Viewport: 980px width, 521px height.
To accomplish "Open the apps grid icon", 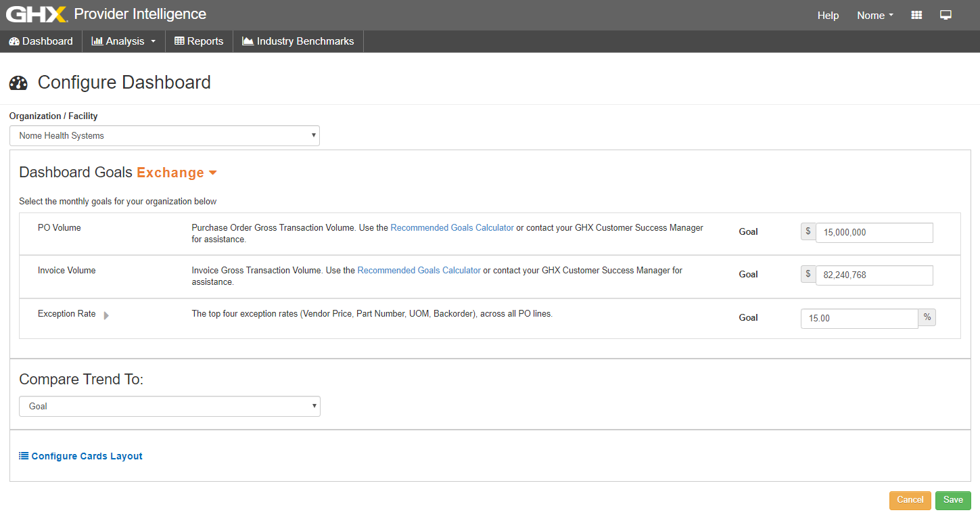I will point(916,15).
